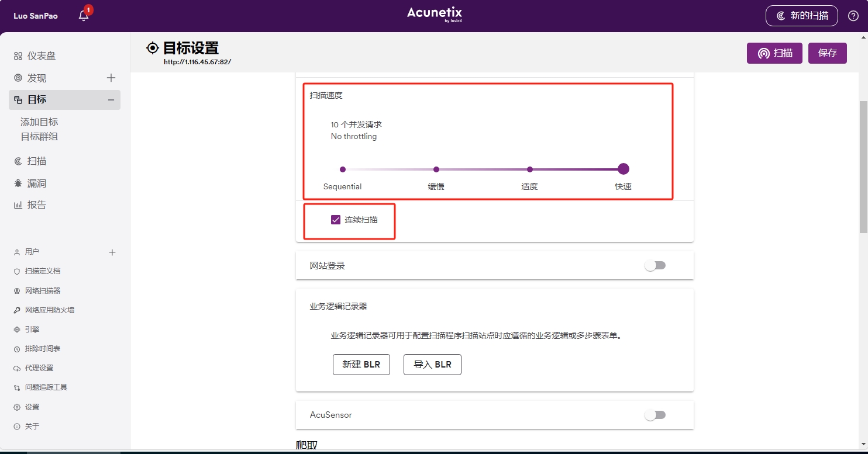Go to 报告 page
The image size is (868, 454).
tap(37, 205)
